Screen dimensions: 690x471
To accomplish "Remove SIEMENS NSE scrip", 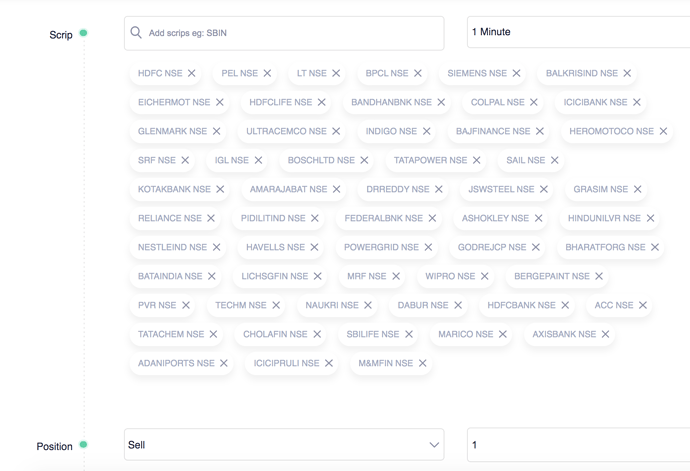I will tap(516, 73).
